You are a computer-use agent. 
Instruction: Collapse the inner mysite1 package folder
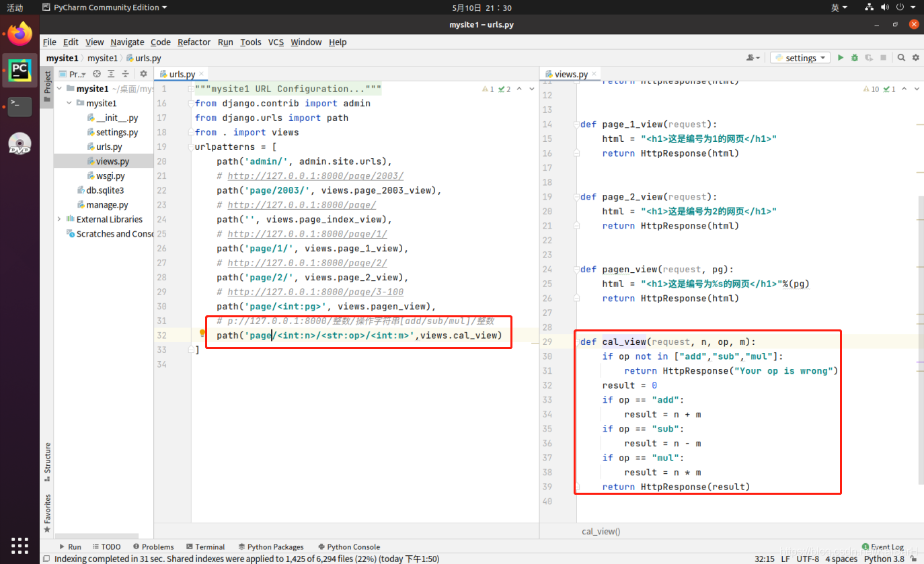[69, 103]
